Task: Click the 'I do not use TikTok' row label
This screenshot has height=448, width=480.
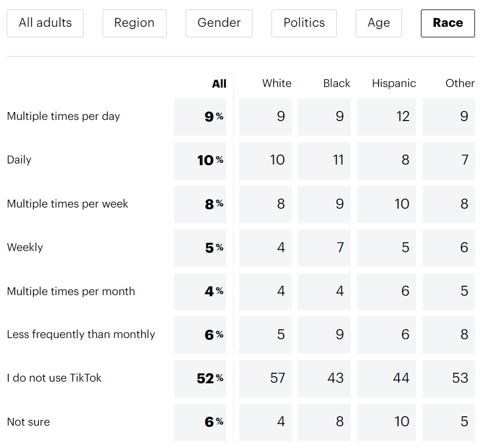Action: click(x=54, y=378)
